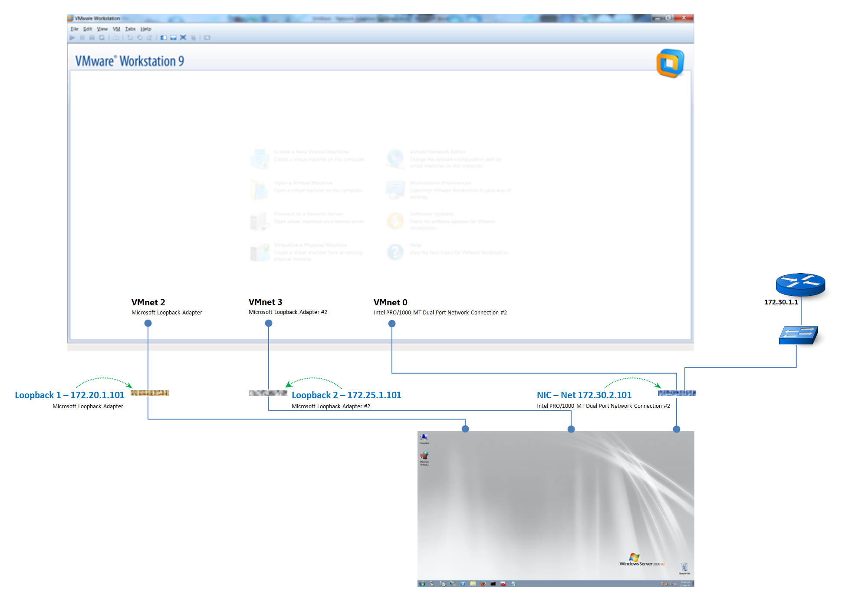
Task: Power on the virtual machine
Action: [x=72, y=38]
